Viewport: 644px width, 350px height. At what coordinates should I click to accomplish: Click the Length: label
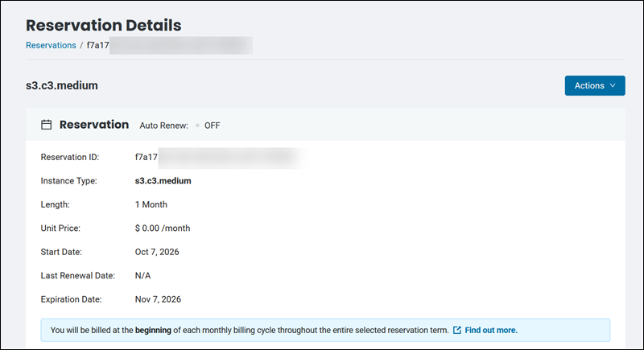[55, 204]
